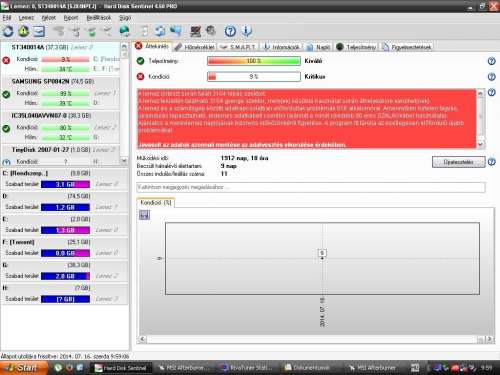Viewport: 500px width, 375px height.
Task: Open the Lemez menu
Action: pyautogui.click(x=26, y=18)
